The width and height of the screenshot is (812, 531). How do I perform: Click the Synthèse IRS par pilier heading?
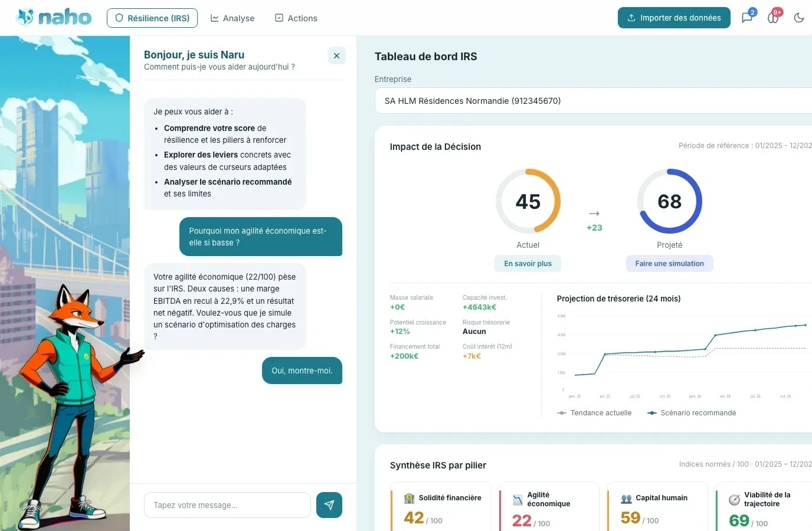tap(438, 466)
